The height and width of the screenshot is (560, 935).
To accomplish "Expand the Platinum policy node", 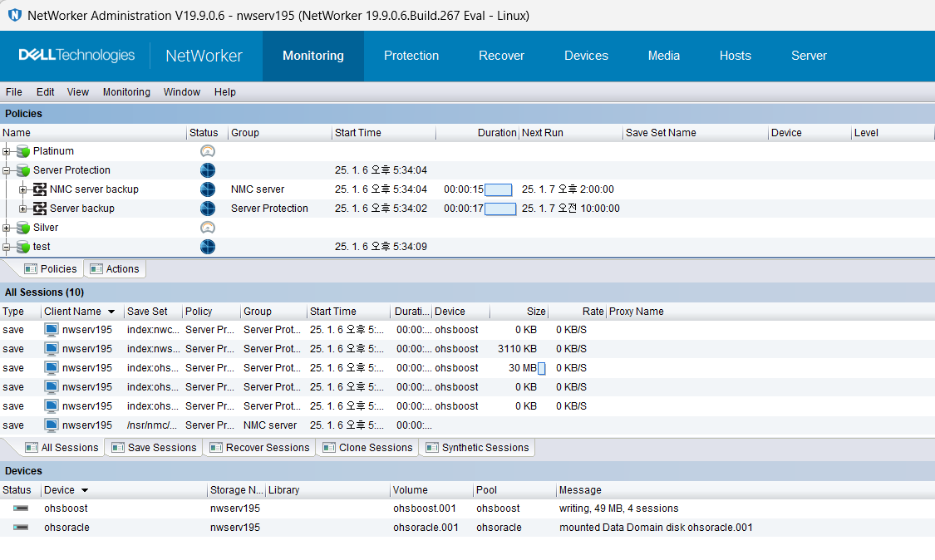I will (6, 151).
